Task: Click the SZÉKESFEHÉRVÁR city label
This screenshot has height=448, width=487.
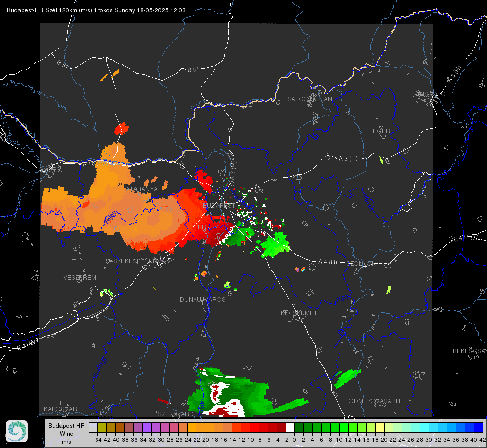Action: (141, 261)
